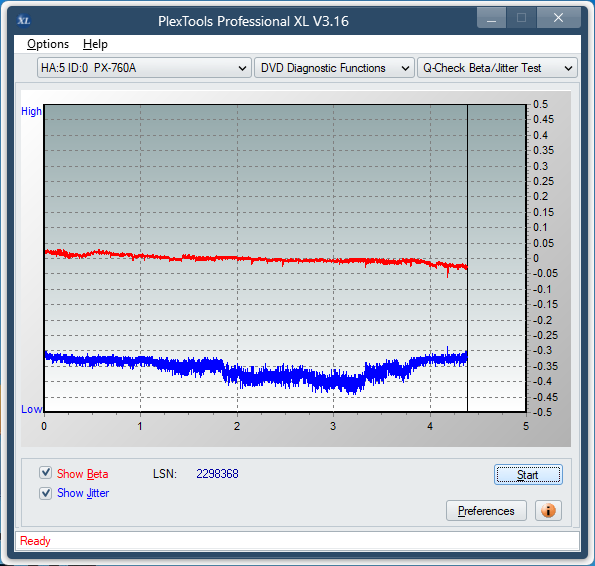Image resolution: width=595 pixels, height=566 pixels.
Task: Click the LSN value 2298368
Action: (x=217, y=473)
